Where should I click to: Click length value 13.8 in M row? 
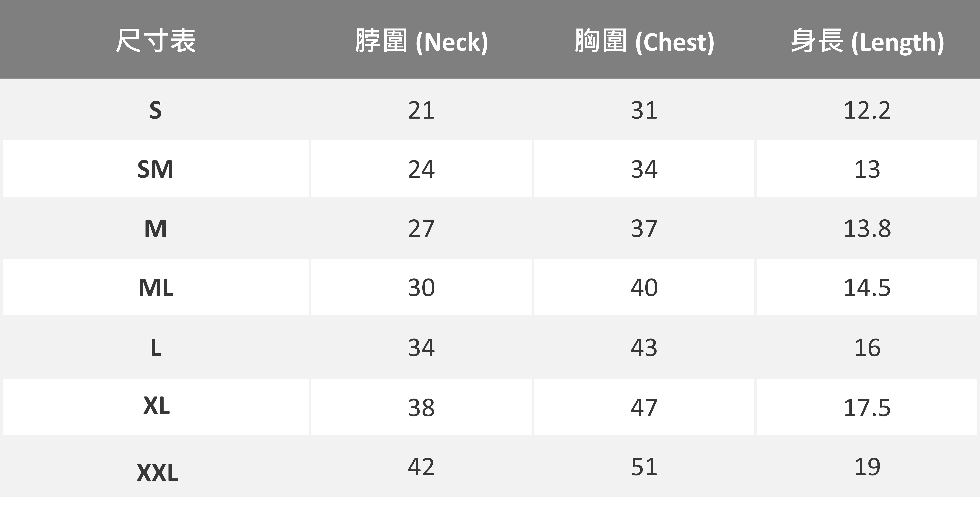click(867, 229)
